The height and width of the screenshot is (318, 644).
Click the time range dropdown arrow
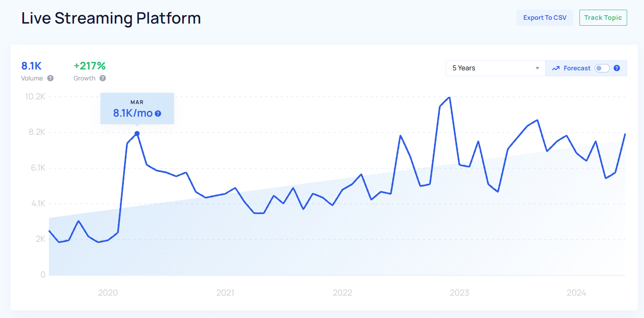click(x=537, y=68)
